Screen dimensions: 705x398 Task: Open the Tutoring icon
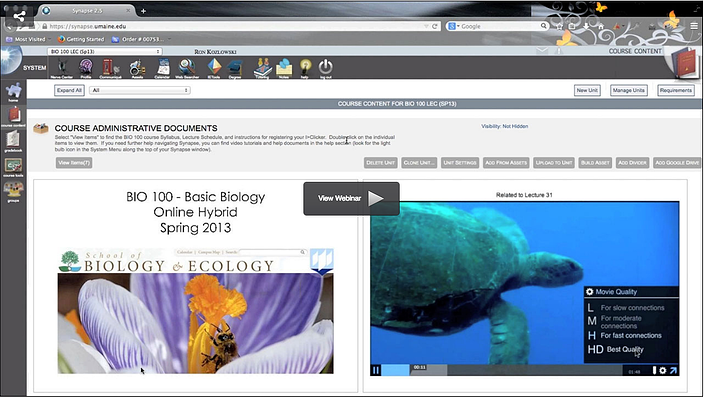(263, 68)
